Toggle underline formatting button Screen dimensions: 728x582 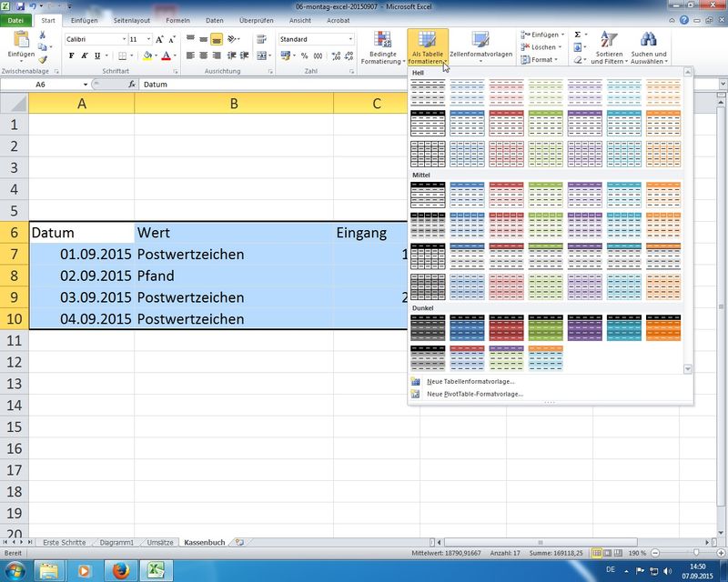click(x=99, y=56)
